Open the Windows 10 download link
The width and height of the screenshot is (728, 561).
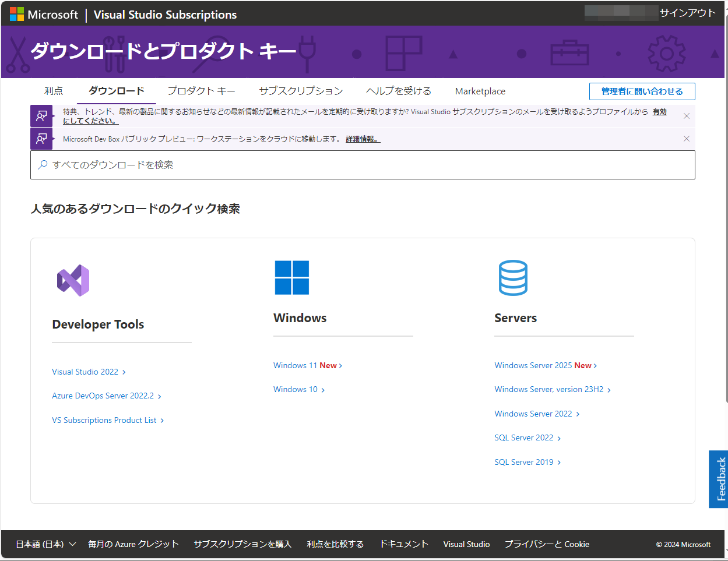pos(299,389)
